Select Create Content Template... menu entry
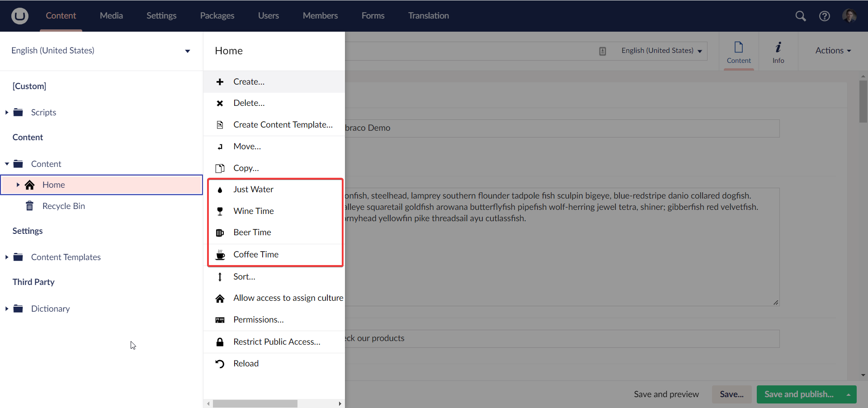The width and height of the screenshot is (868, 408). tap(274, 125)
